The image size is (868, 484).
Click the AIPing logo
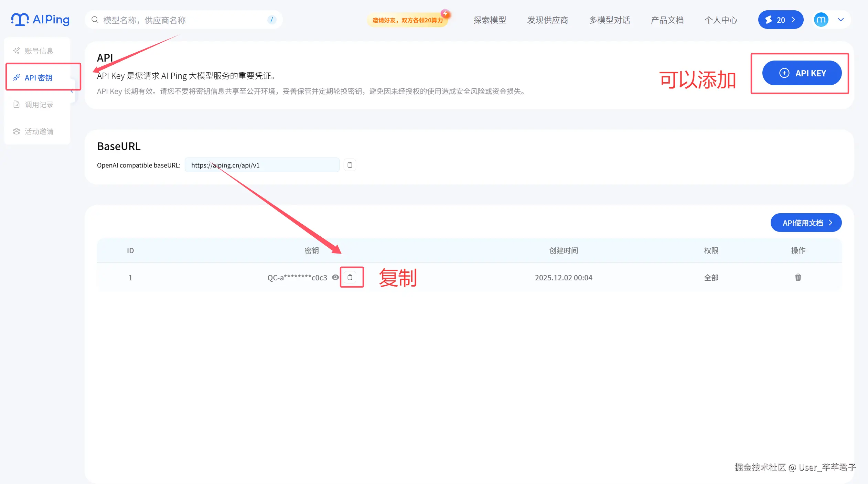[40, 20]
